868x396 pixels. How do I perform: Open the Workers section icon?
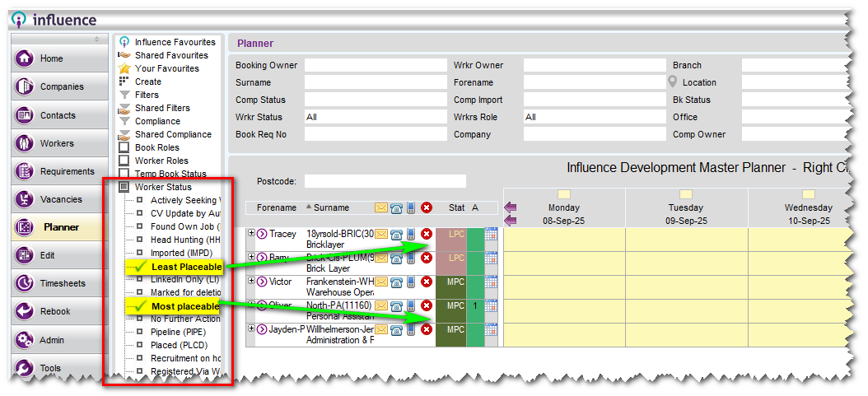pyautogui.click(x=25, y=143)
